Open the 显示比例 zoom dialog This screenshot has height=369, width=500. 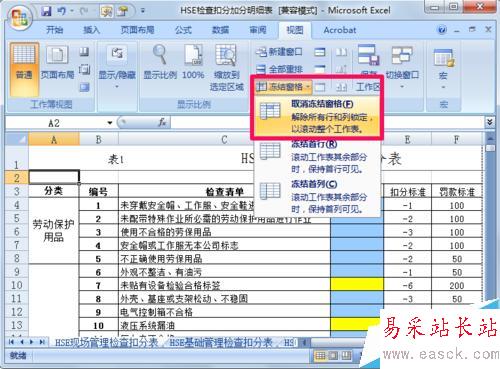pos(160,63)
